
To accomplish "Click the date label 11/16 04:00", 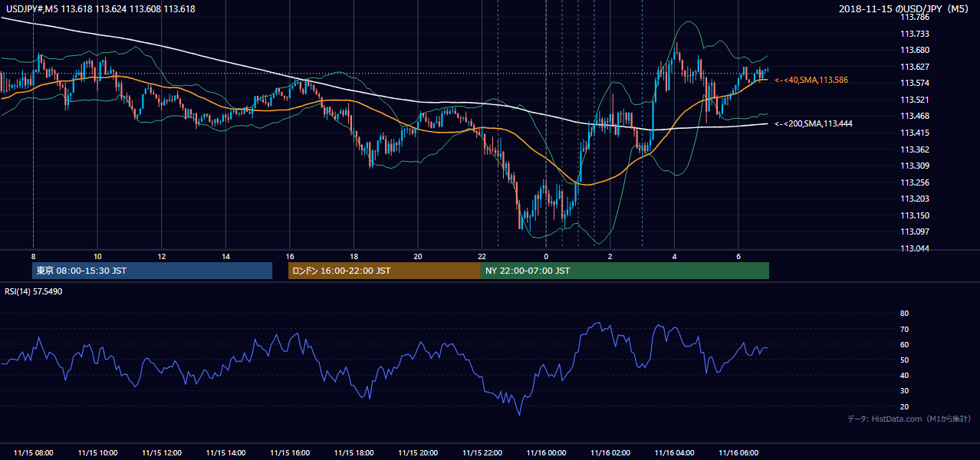I will 674,453.
